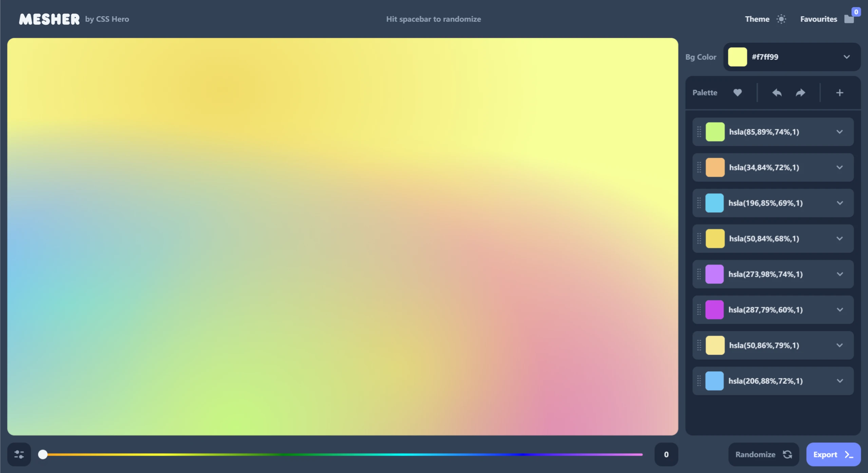Click the refresh icon on Randomize
868x473 pixels.
(x=787, y=454)
